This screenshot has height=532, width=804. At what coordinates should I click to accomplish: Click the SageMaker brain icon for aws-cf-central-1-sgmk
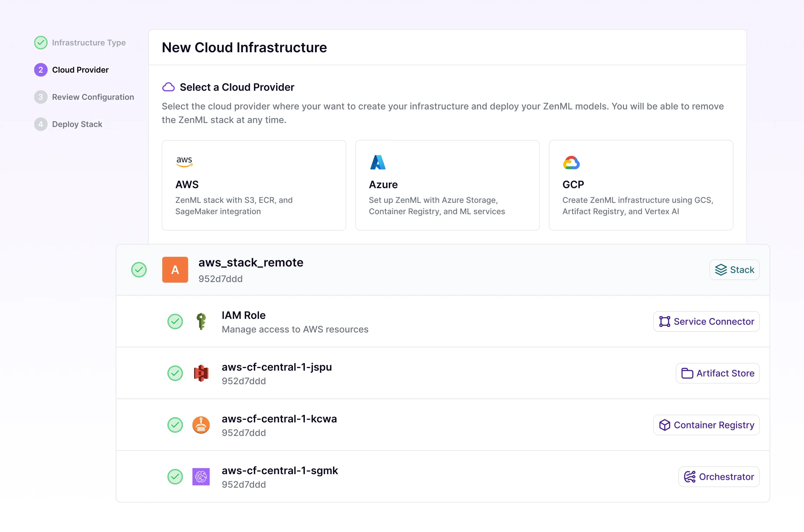point(201,477)
